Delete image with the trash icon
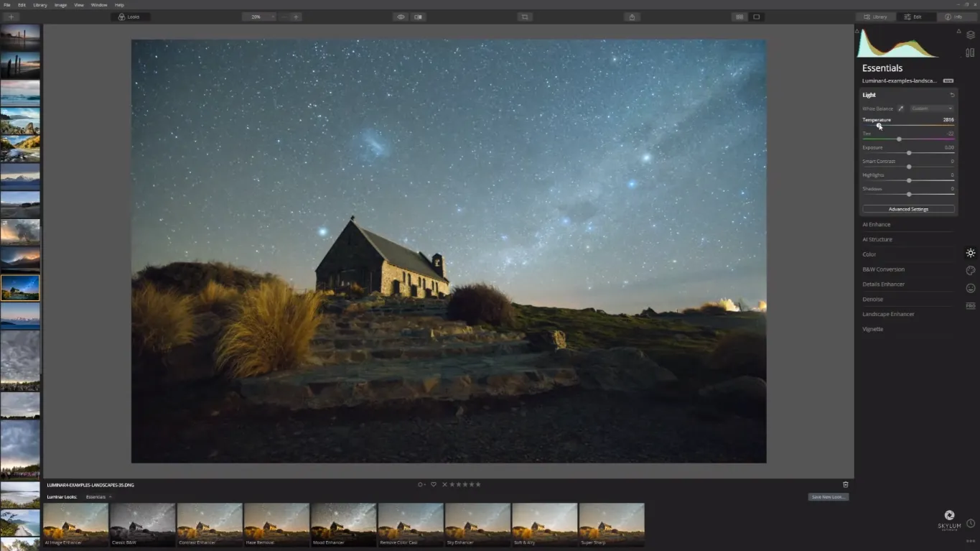Image resolution: width=980 pixels, height=551 pixels. click(x=845, y=485)
